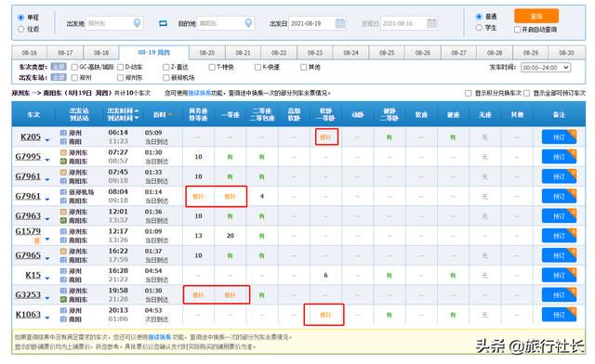Viewport: 595px width, 364px height.
Task: Toggle 显示积分兑换车次 checkbox
Action: (x=469, y=93)
